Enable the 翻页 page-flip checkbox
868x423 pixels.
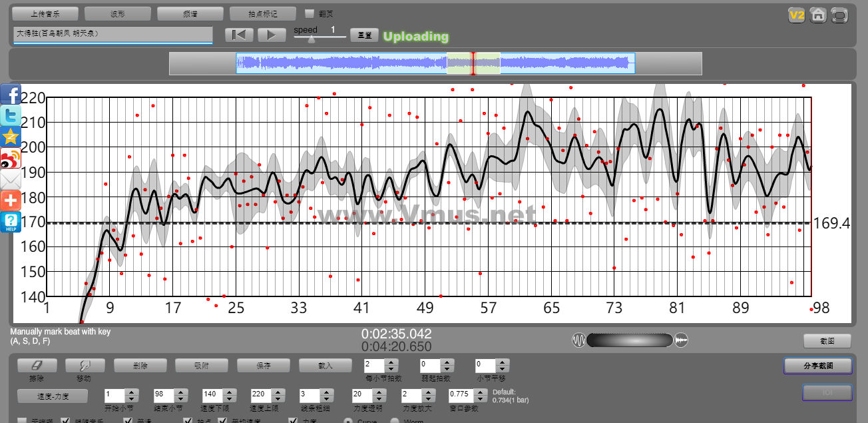pyautogui.click(x=309, y=13)
